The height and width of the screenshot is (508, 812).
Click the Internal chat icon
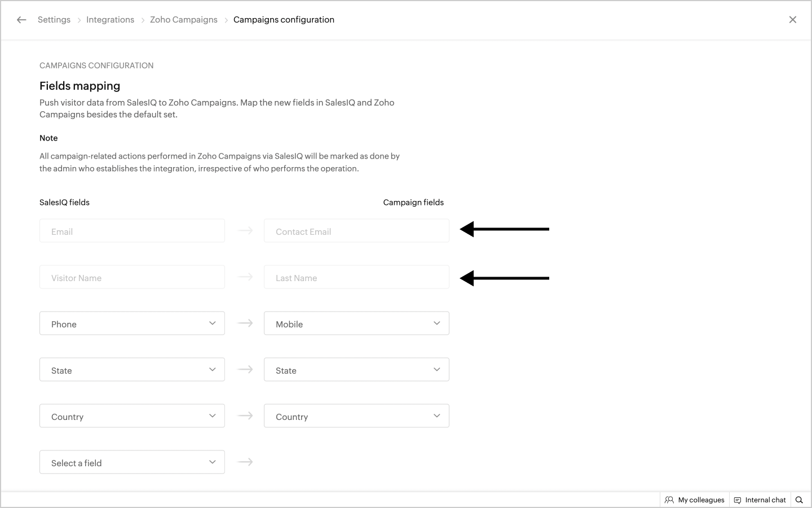738,500
